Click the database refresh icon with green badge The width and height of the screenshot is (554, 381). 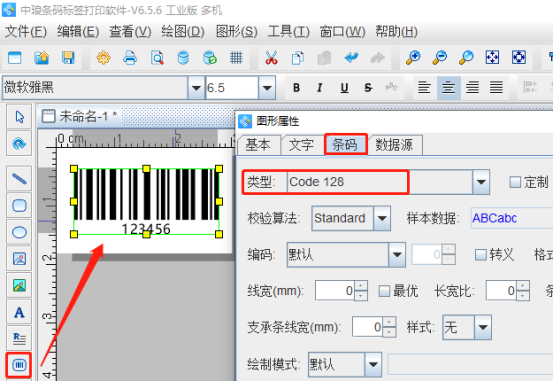click(x=210, y=58)
